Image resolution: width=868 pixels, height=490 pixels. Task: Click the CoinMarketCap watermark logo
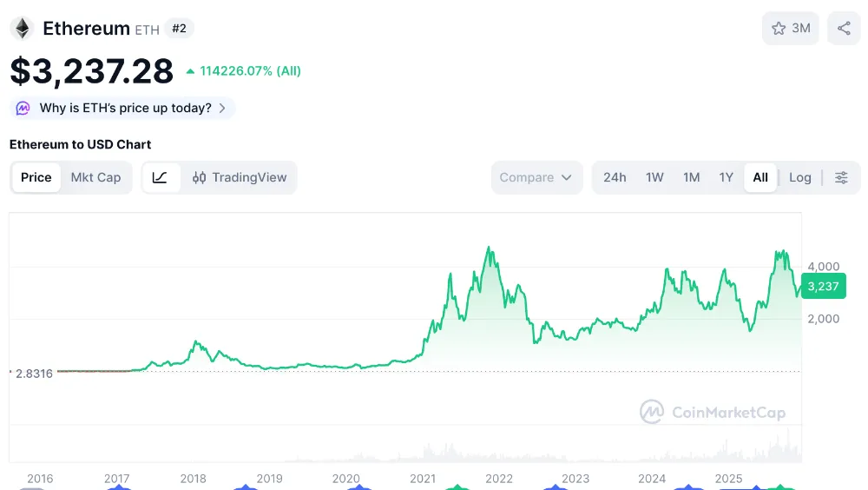[x=652, y=412]
